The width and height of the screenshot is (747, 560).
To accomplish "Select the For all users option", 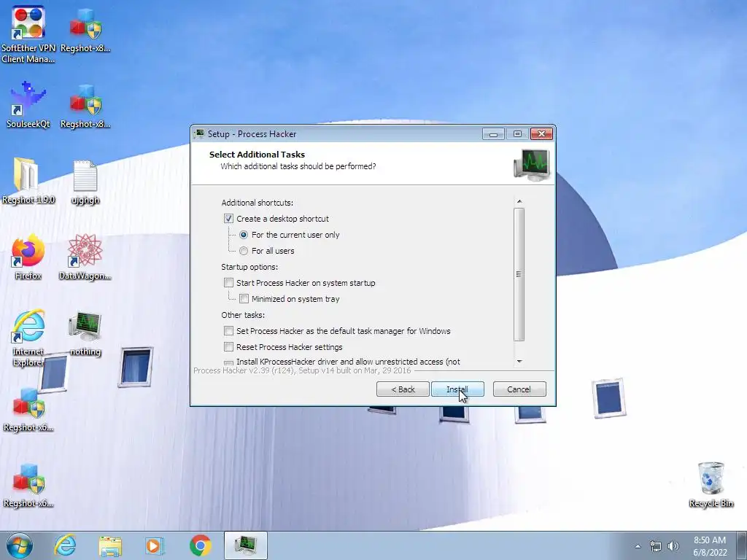I will [244, 251].
